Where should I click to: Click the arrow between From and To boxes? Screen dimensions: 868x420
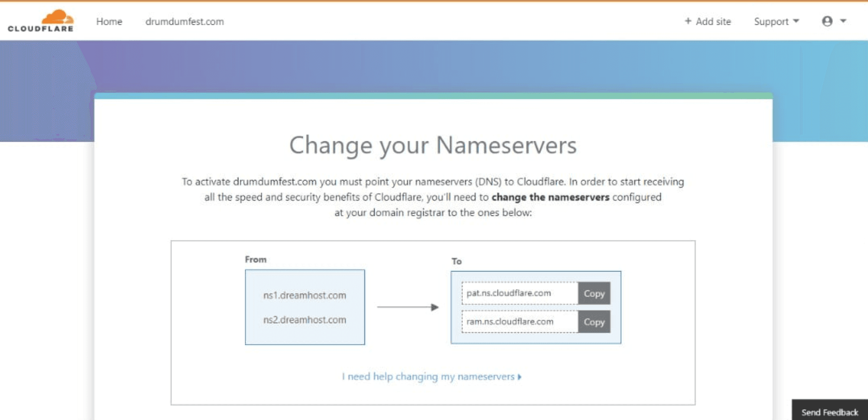coord(407,307)
